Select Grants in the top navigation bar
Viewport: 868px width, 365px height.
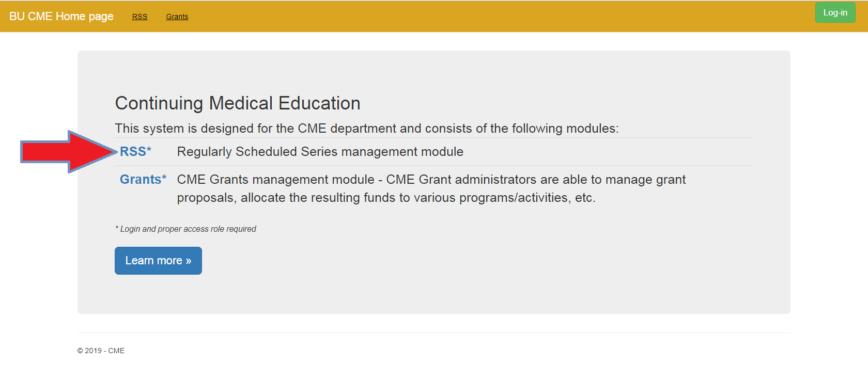click(177, 17)
